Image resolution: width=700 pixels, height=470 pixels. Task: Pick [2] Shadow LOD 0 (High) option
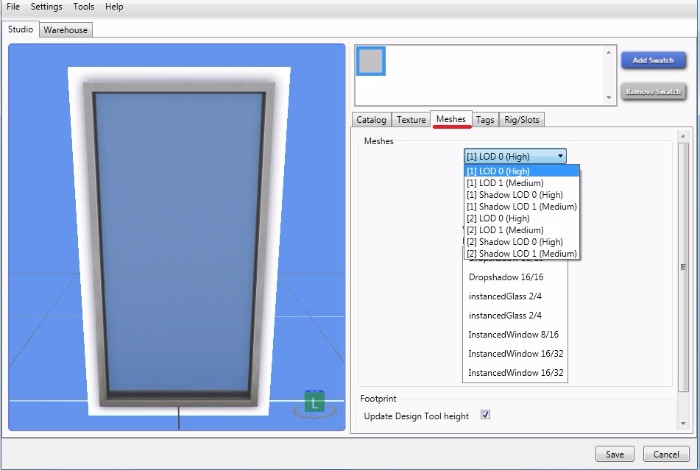tap(514, 242)
